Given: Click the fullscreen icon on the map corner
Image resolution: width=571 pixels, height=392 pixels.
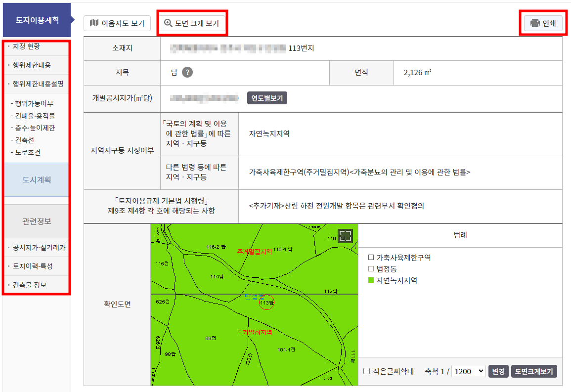Looking at the screenshot, I should pos(346,236).
